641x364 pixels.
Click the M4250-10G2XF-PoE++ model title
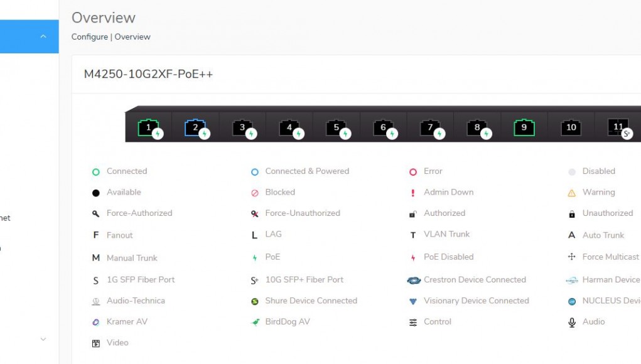(148, 74)
